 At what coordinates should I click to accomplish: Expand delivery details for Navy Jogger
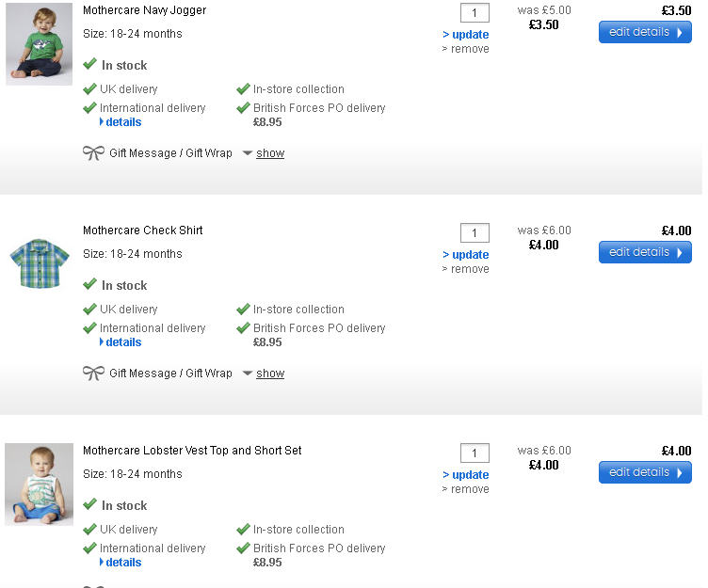(x=122, y=122)
